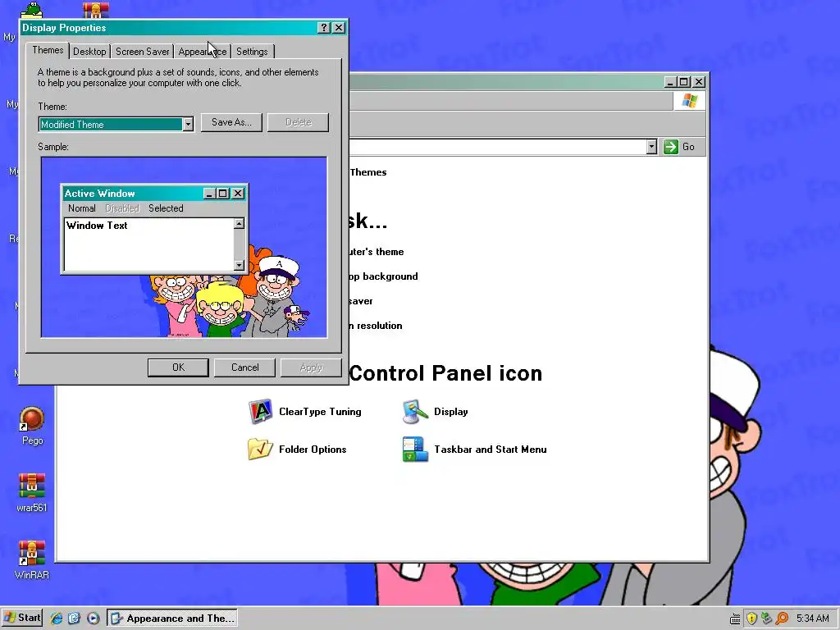
Task: Confirm with the OK button
Action: (178, 367)
